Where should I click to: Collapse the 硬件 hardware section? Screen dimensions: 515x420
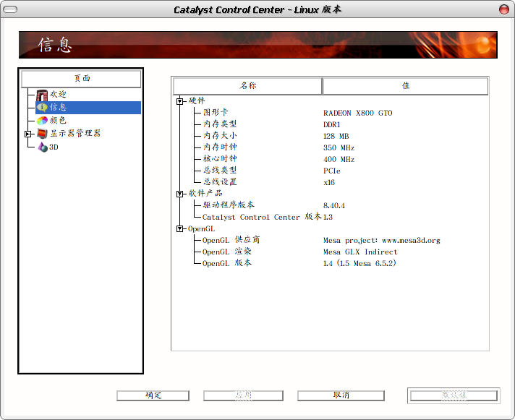click(x=179, y=101)
